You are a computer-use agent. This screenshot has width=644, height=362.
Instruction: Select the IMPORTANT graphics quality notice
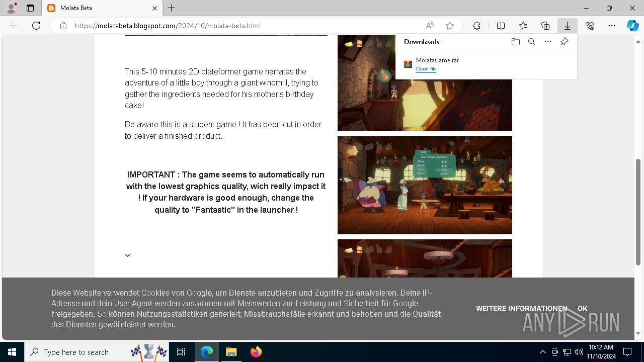[226, 192]
